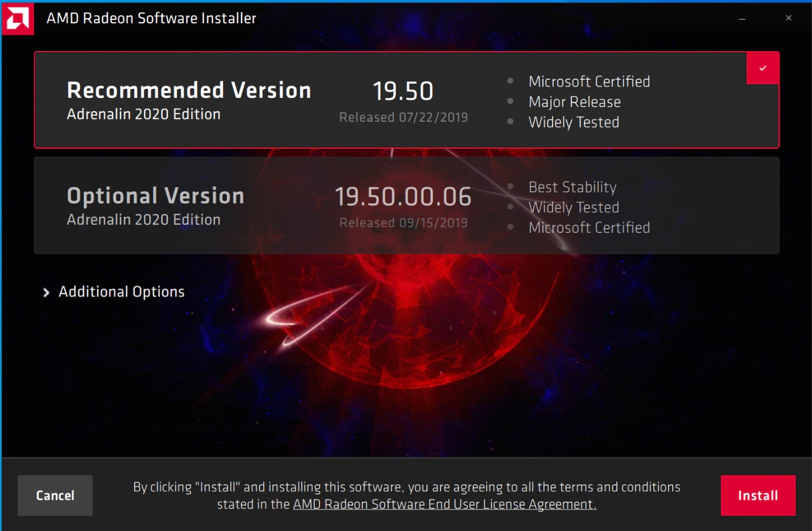
Task: Click the Install button
Action: [x=758, y=495]
